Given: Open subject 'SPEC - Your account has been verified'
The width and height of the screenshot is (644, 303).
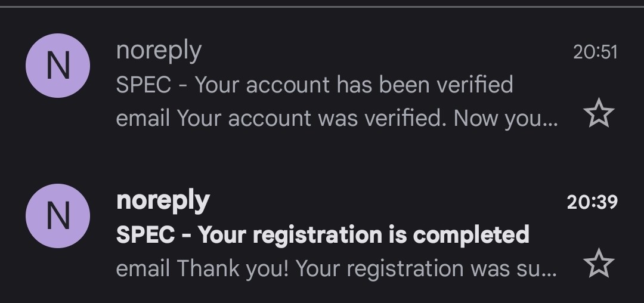Looking at the screenshot, I should [x=314, y=85].
